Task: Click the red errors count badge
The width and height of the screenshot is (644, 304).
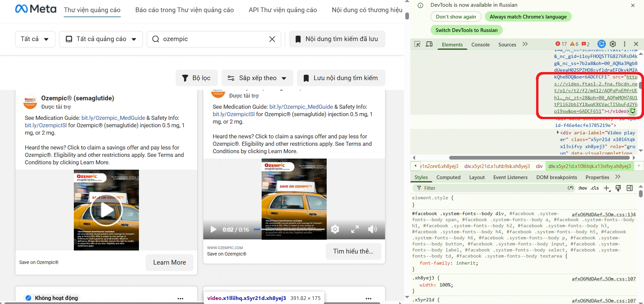Action: (561, 44)
